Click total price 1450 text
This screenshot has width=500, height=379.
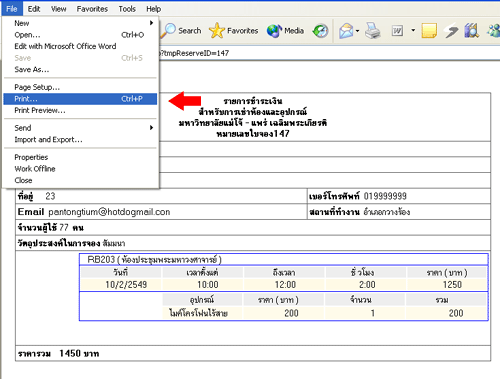point(70,353)
